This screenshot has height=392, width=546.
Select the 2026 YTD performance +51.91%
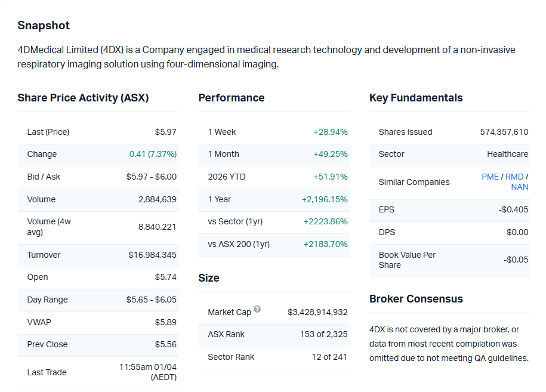(x=331, y=177)
